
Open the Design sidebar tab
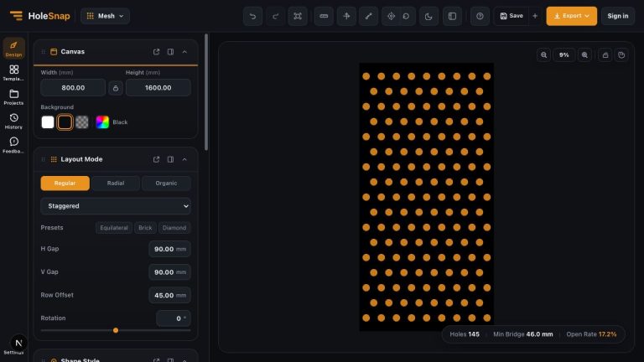coord(14,49)
